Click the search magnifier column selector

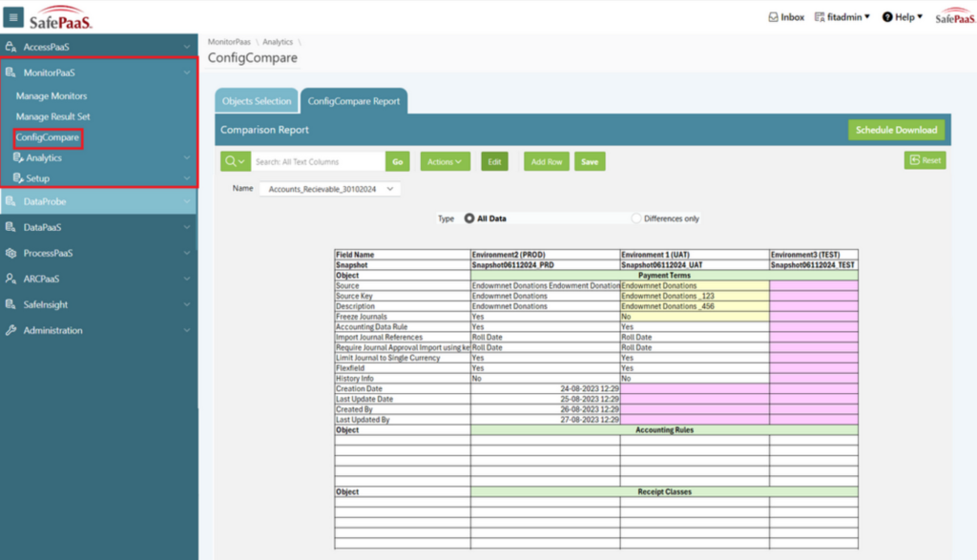(x=236, y=161)
